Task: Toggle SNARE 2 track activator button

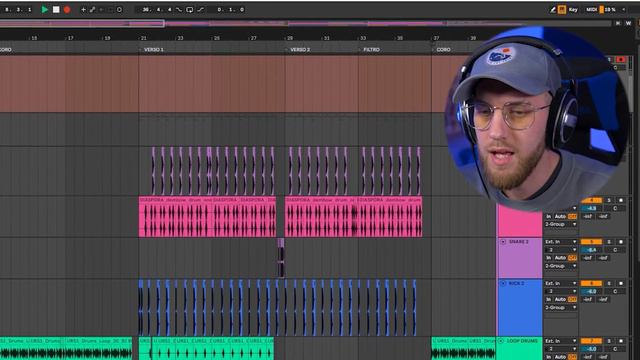Action: pyautogui.click(x=591, y=242)
